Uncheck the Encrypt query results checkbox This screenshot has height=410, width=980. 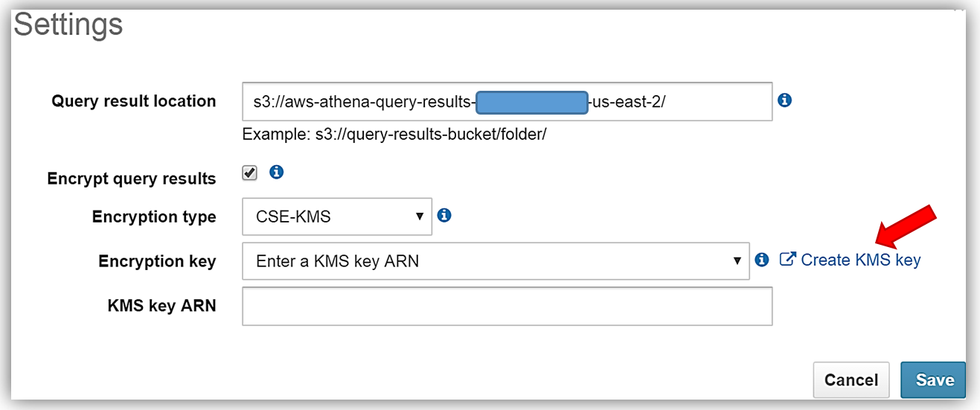click(x=250, y=173)
